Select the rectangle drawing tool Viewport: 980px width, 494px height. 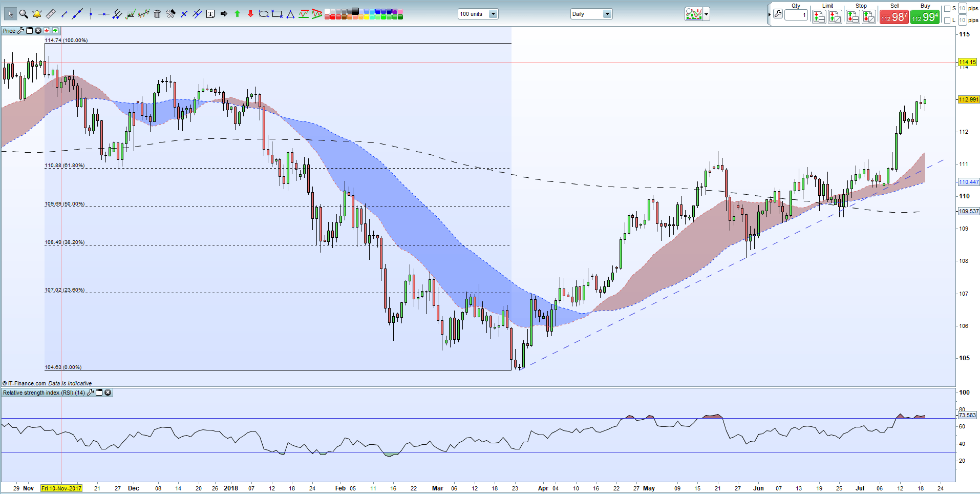click(277, 14)
